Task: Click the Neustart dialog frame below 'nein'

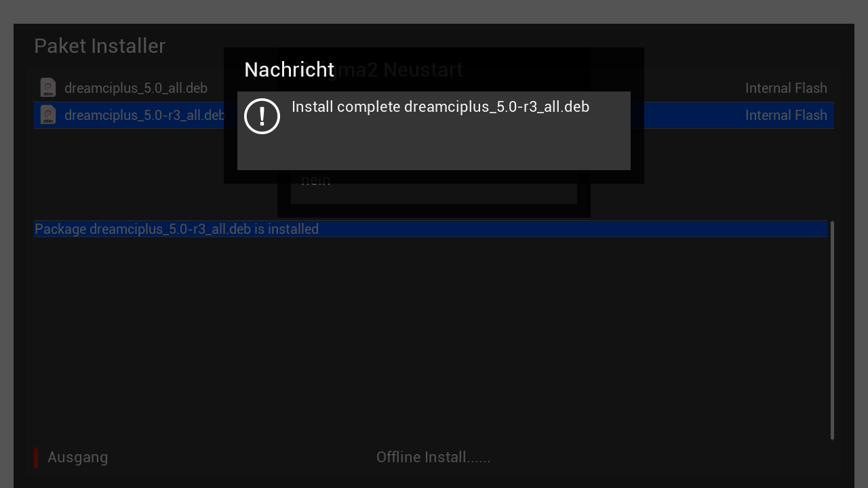Action: 434,211
